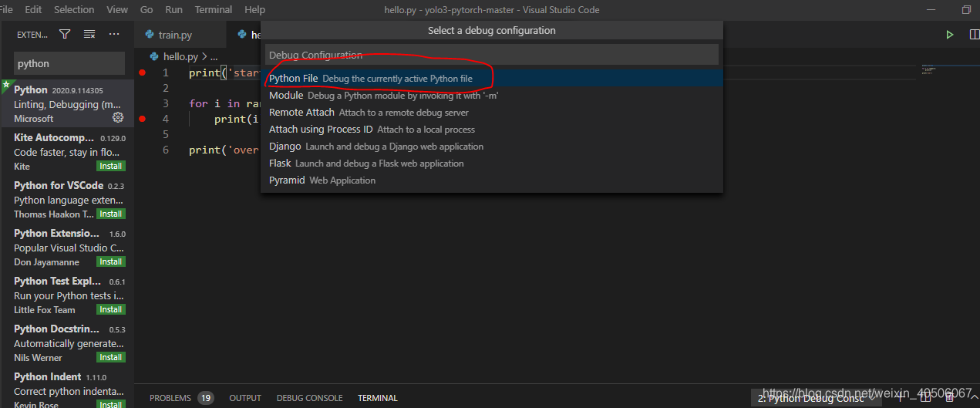Click the Debug Configuration input box
Image resolution: width=980 pixels, height=408 pixels.
[x=492, y=55]
